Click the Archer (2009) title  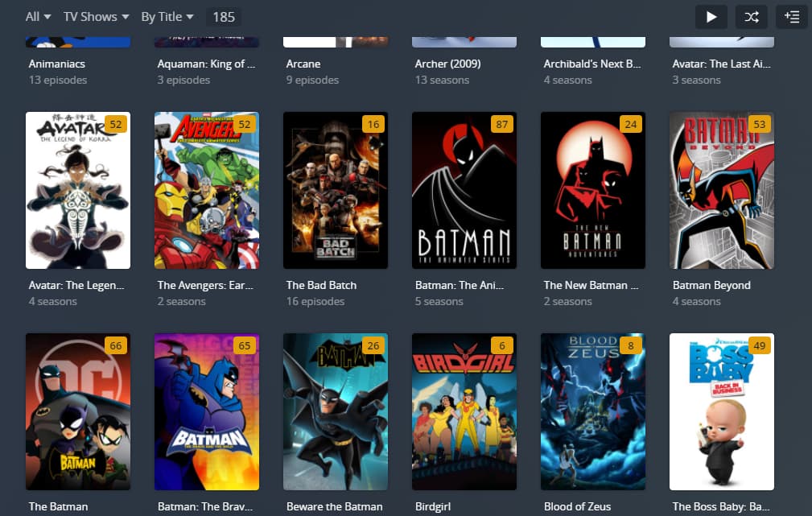pos(448,64)
